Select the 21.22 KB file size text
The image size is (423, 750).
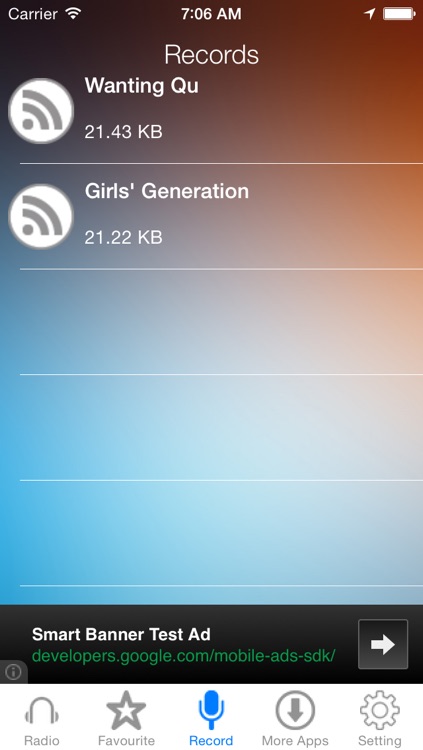click(123, 237)
